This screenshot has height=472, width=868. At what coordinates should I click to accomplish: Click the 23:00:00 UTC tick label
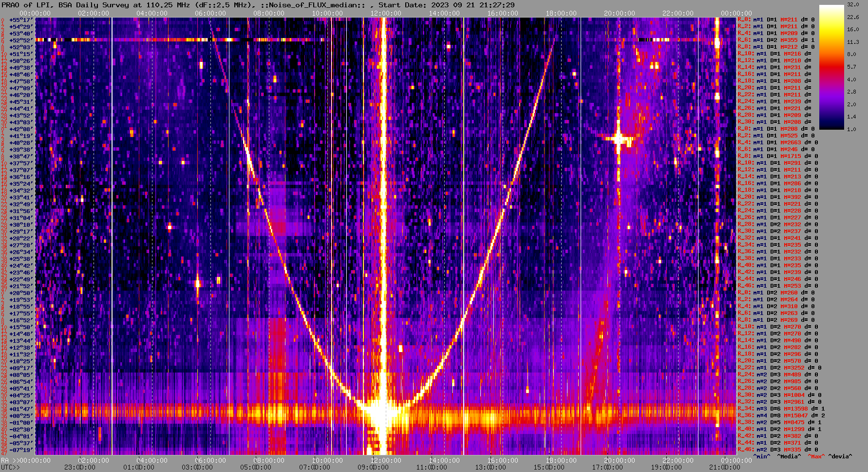tap(80, 467)
